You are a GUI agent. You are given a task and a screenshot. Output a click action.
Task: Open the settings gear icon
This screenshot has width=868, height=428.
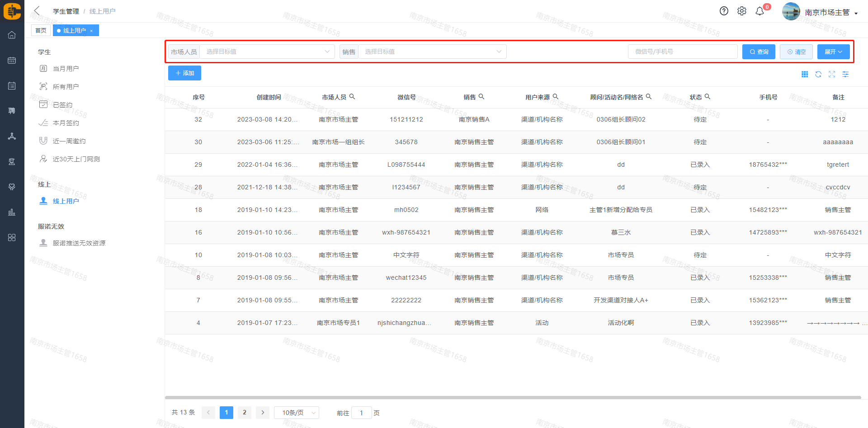pos(742,11)
